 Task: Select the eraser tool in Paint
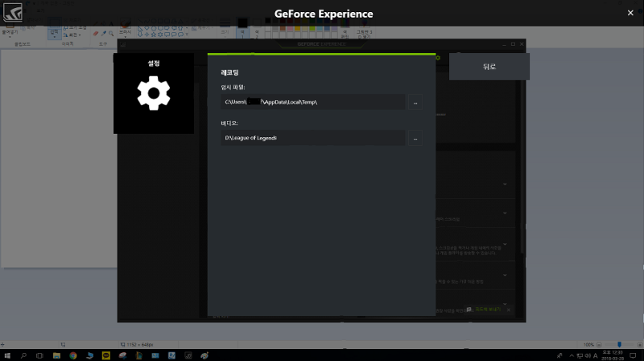tap(96, 34)
